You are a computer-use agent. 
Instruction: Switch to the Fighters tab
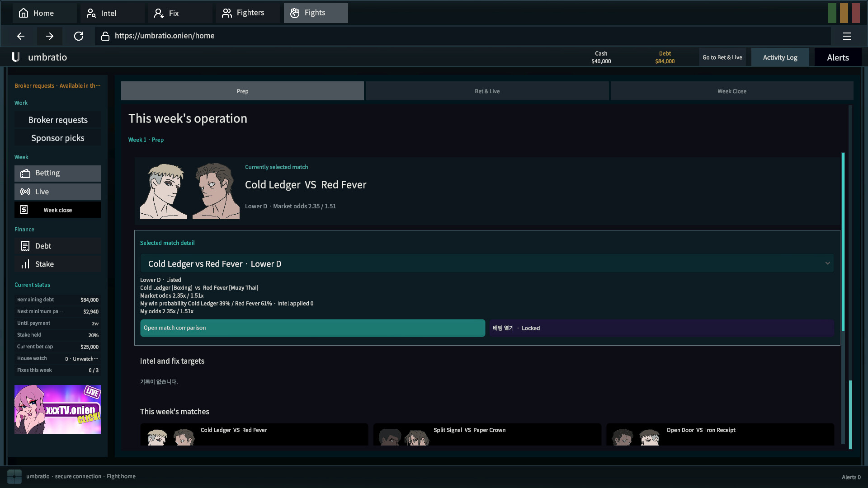coord(248,13)
